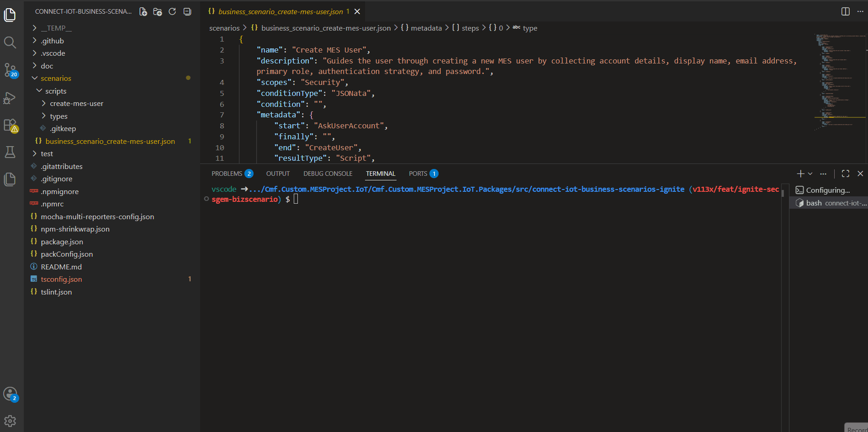868x432 pixels.
Task: Switch to the PROBLEMS tab
Action: click(232, 174)
